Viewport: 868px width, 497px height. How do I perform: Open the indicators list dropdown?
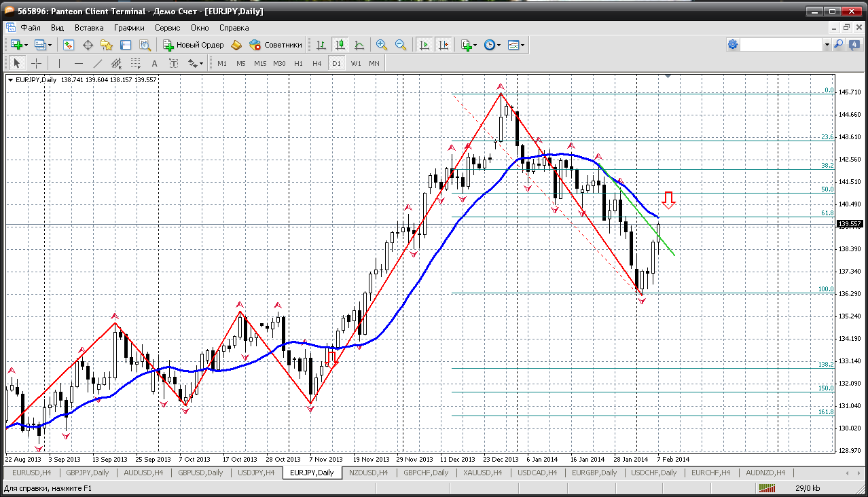[x=469, y=45]
